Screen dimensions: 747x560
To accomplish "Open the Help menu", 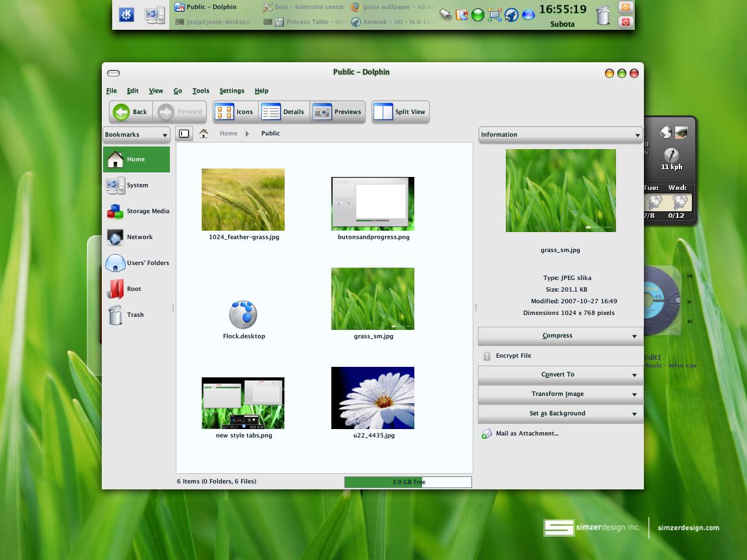I will [261, 91].
